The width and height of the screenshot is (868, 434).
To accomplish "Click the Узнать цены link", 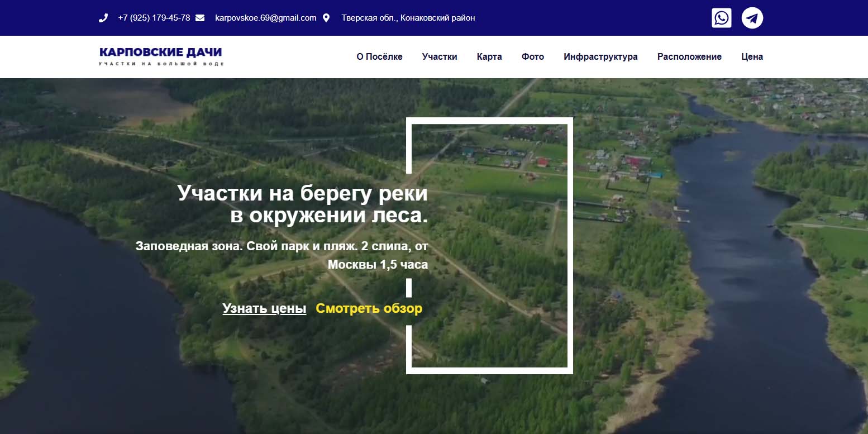I will point(264,308).
